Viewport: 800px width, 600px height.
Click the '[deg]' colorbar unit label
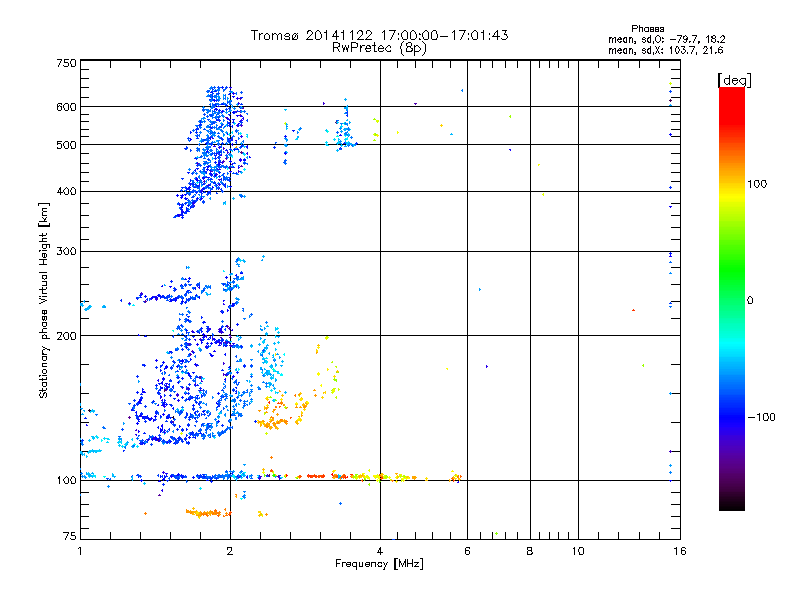tap(734, 80)
